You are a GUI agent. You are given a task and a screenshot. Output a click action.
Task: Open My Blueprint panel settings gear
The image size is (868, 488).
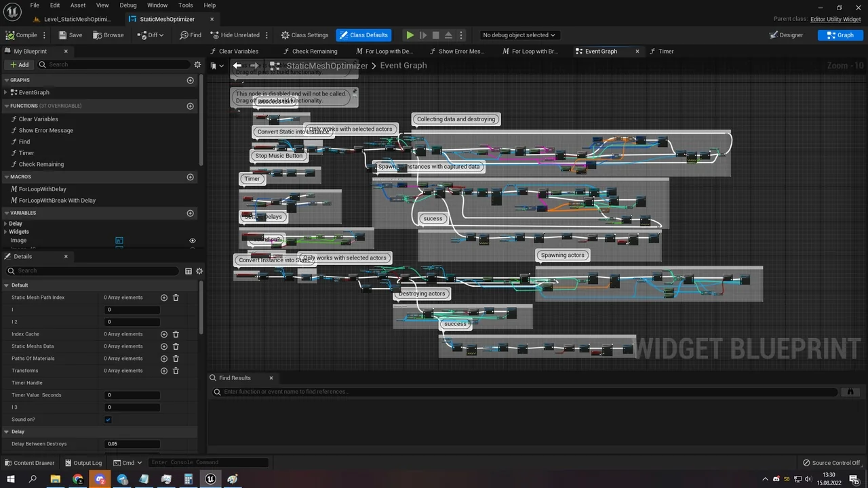tap(197, 64)
